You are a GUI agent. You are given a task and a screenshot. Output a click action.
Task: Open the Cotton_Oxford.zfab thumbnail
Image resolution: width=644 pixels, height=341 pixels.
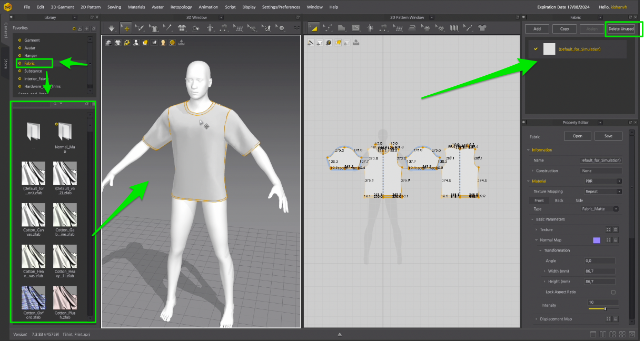click(33, 298)
